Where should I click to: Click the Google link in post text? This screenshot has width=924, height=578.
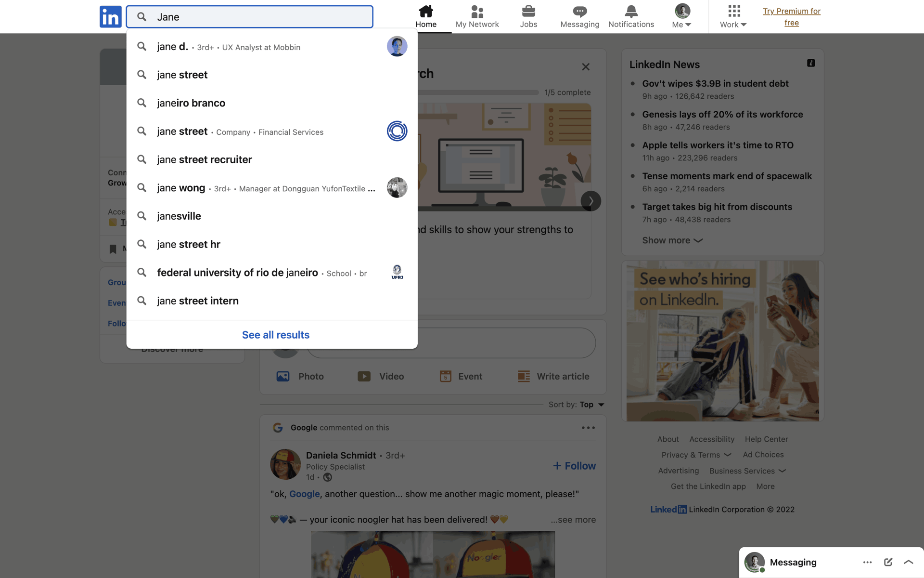click(304, 494)
